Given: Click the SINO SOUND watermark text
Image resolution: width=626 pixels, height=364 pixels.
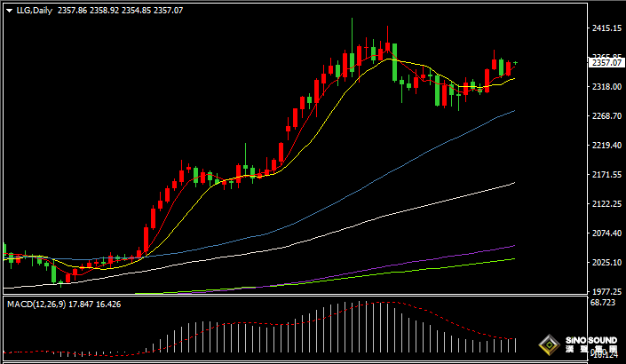Looking at the screenshot, I should (x=591, y=342).
